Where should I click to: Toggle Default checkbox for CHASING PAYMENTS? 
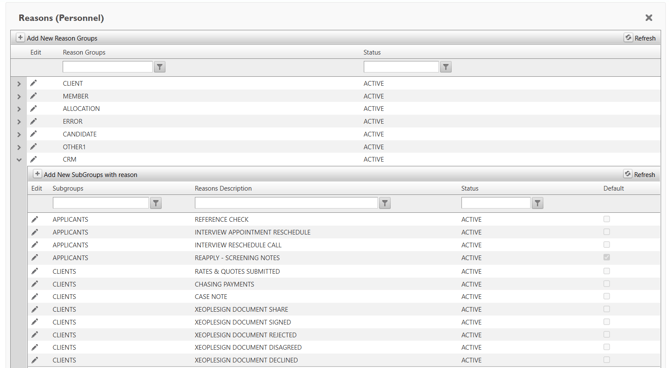click(606, 284)
